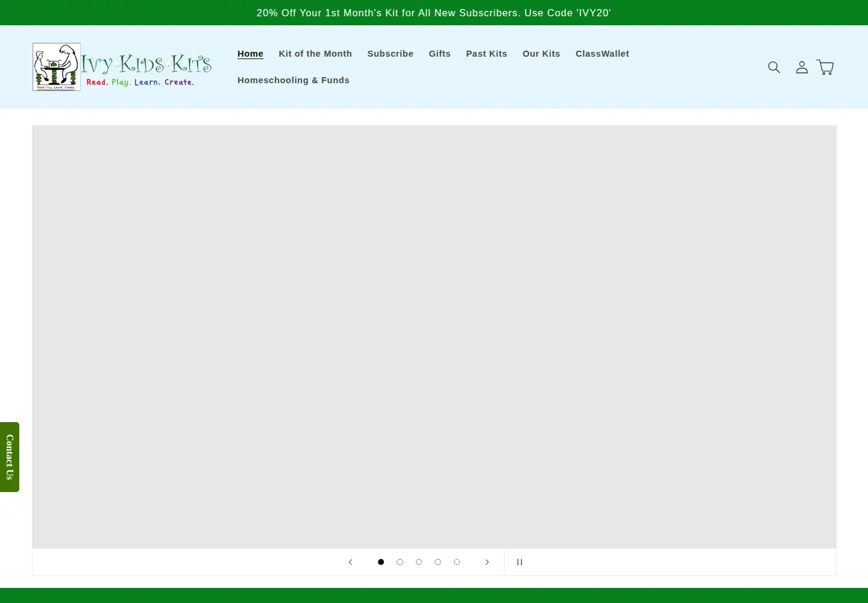Go to the previous slide
868x603 pixels.
coord(350,562)
